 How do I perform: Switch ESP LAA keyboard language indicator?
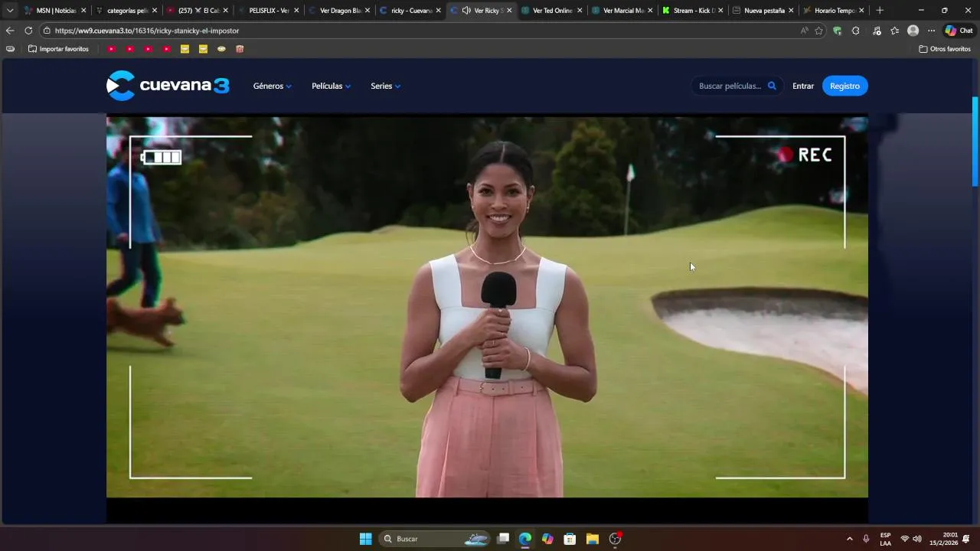(885, 539)
